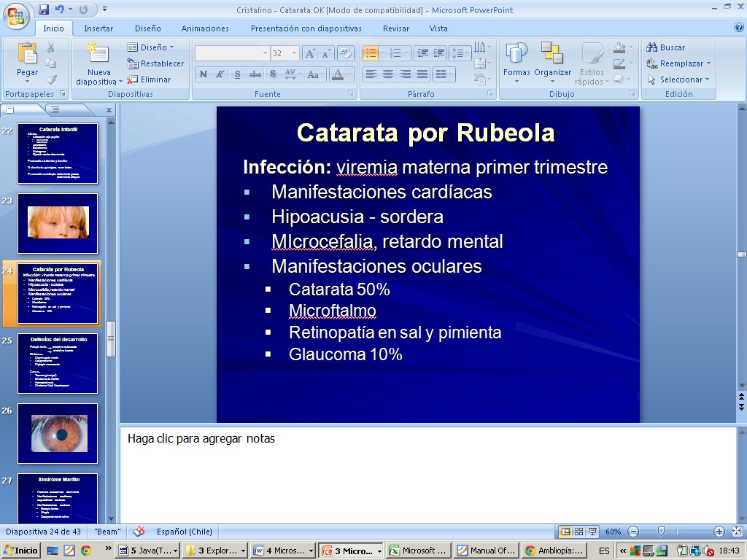Increase font size with grow font icon
747x560 pixels.
pyautogui.click(x=310, y=53)
